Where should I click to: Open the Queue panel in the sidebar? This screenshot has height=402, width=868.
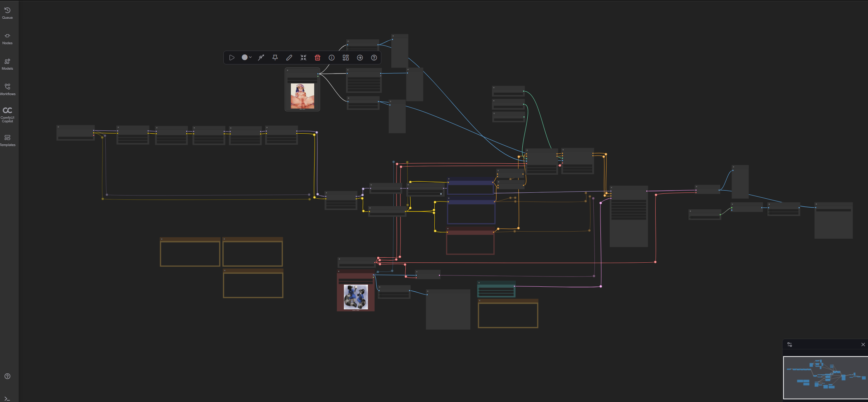pos(7,13)
